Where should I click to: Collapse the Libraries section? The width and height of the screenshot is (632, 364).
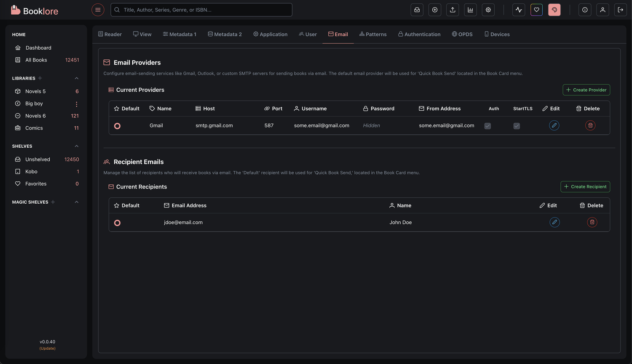tap(77, 78)
